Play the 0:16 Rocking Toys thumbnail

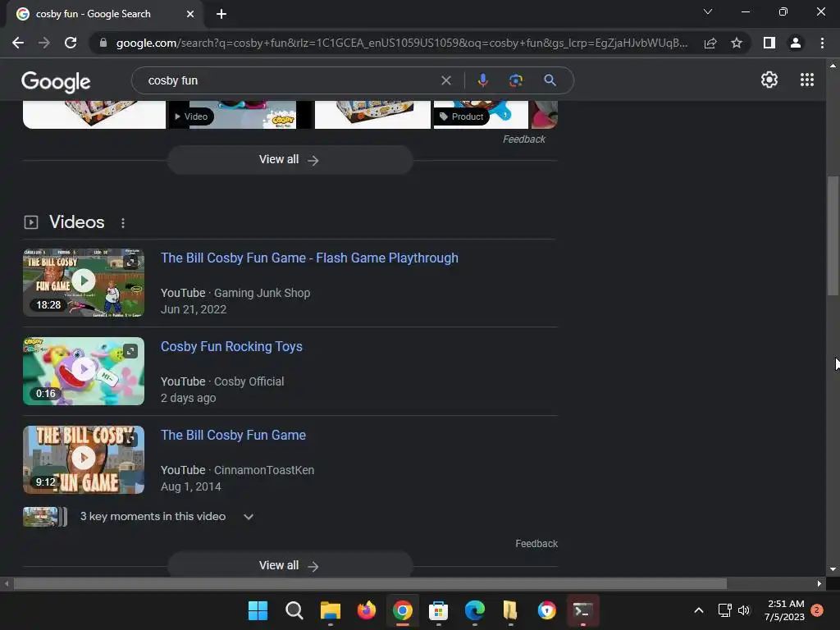84,371
